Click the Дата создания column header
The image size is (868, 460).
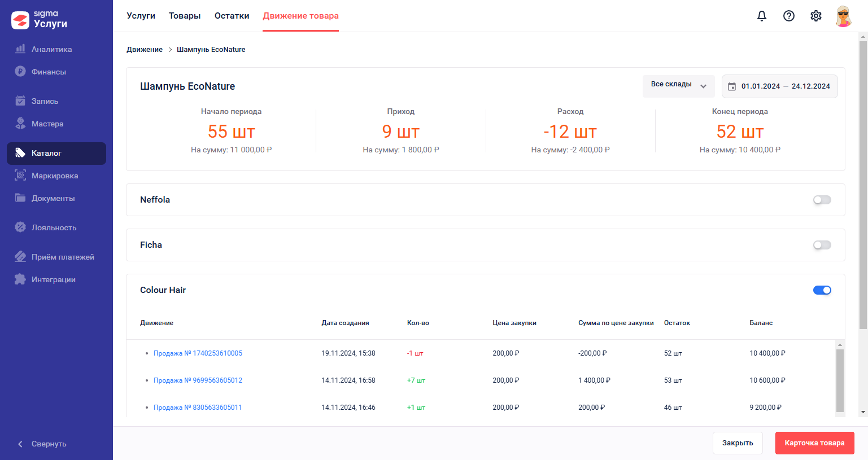coord(346,323)
